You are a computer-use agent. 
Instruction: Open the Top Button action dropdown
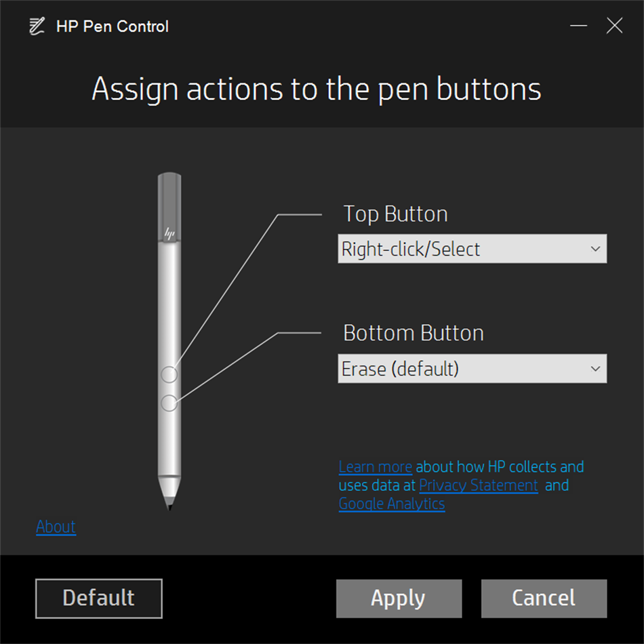click(472, 249)
